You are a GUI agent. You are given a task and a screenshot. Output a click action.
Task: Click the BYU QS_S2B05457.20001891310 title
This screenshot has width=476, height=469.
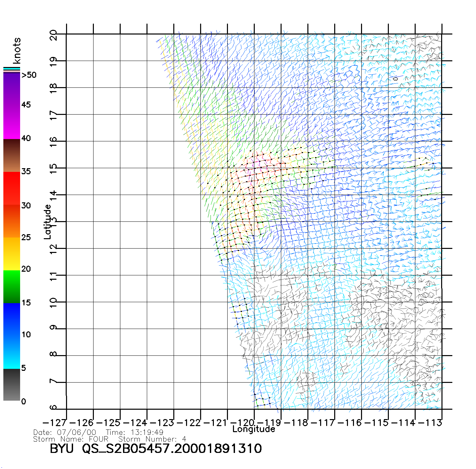[x=156, y=449]
